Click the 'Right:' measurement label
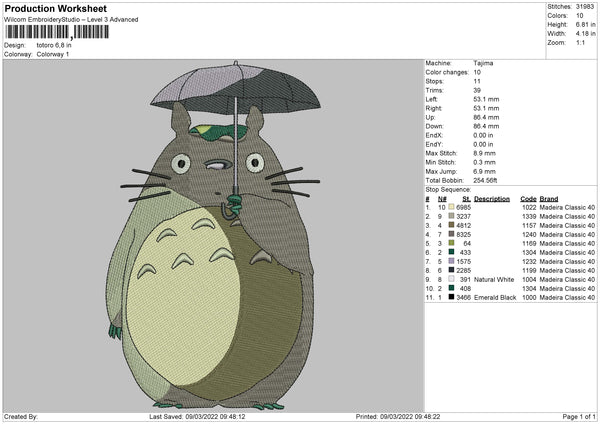This screenshot has height=424, width=600. pos(434,108)
